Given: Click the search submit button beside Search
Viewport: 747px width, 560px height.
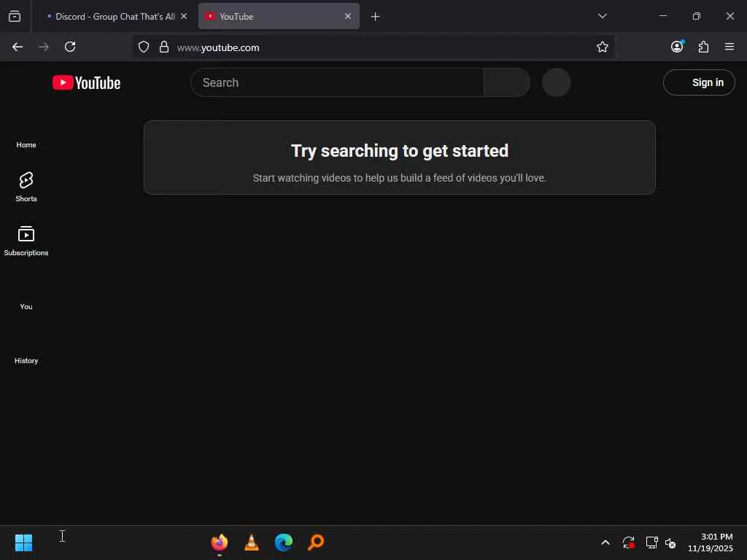Looking at the screenshot, I should [x=507, y=82].
